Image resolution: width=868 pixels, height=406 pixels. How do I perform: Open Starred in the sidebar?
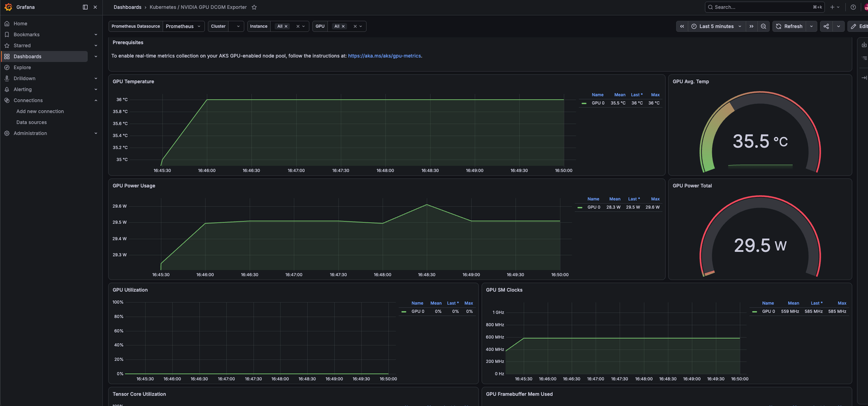pyautogui.click(x=22, y=46)
